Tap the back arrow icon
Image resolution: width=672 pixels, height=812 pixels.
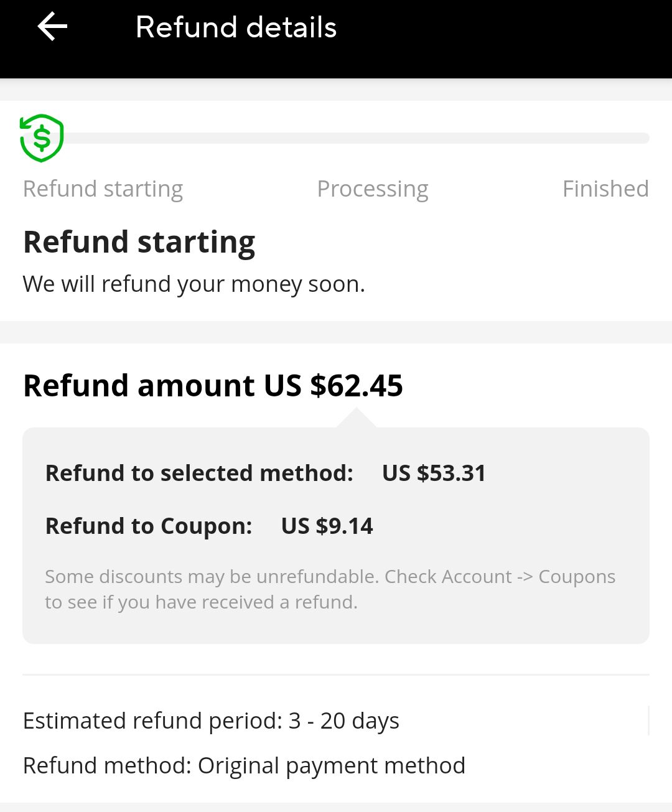[x=52, y=27]
